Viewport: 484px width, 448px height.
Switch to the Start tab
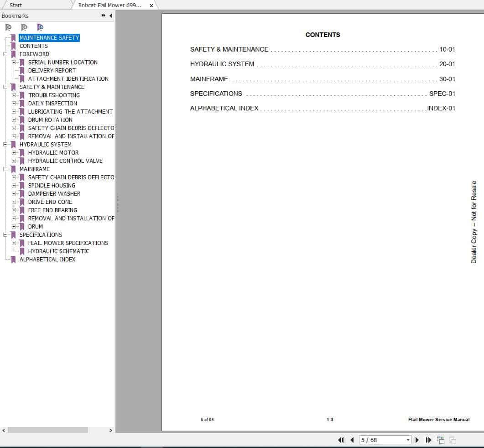point(16,5)
